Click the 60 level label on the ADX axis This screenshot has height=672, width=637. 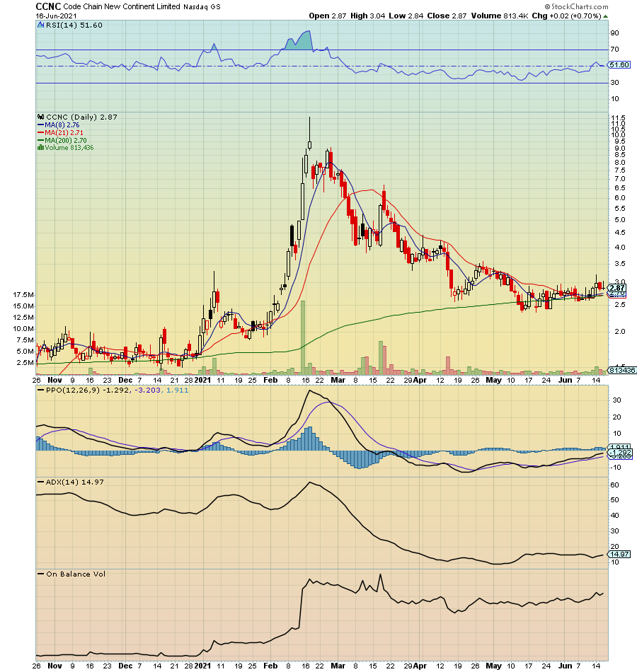coord(614,485)
